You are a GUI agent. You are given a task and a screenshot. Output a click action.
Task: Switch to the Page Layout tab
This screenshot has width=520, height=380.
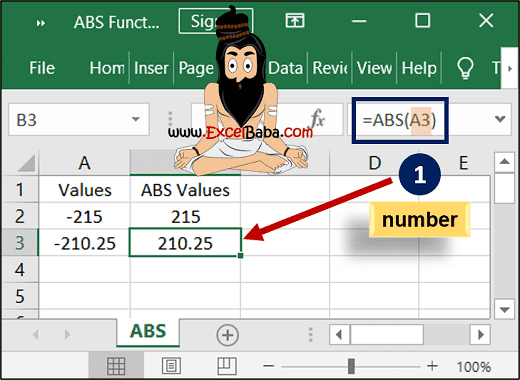tap(196, 68)
